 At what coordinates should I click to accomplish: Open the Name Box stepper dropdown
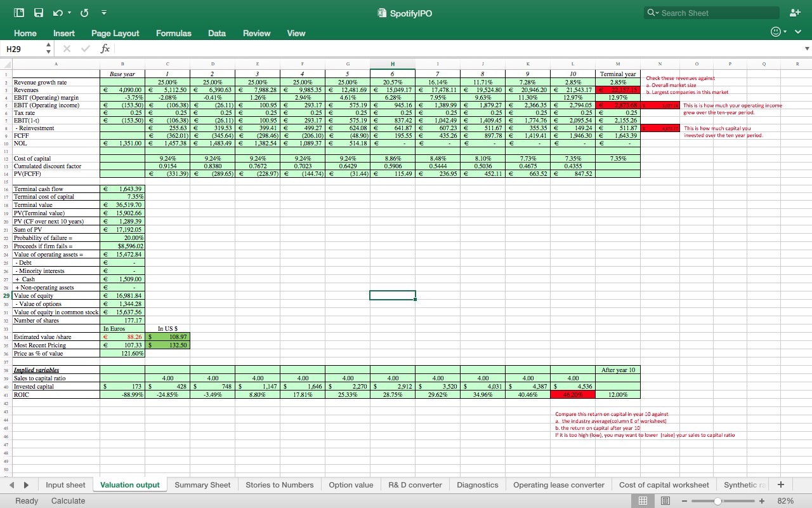point(48,48)
